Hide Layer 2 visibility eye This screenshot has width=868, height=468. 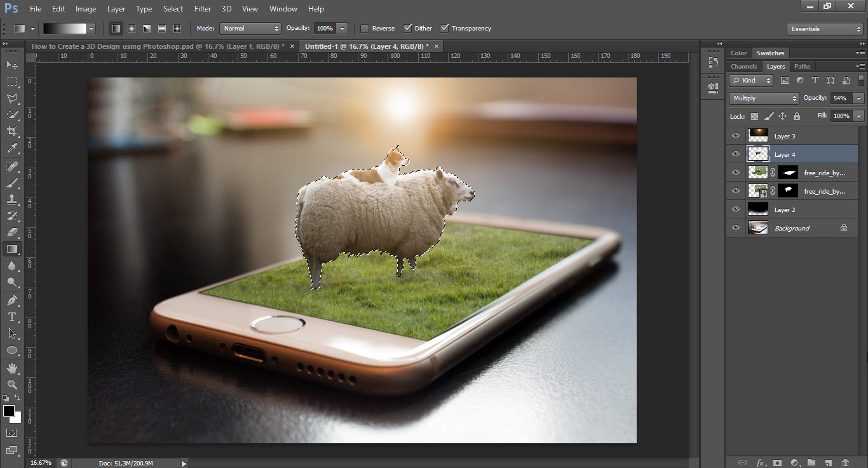(736, 210)
